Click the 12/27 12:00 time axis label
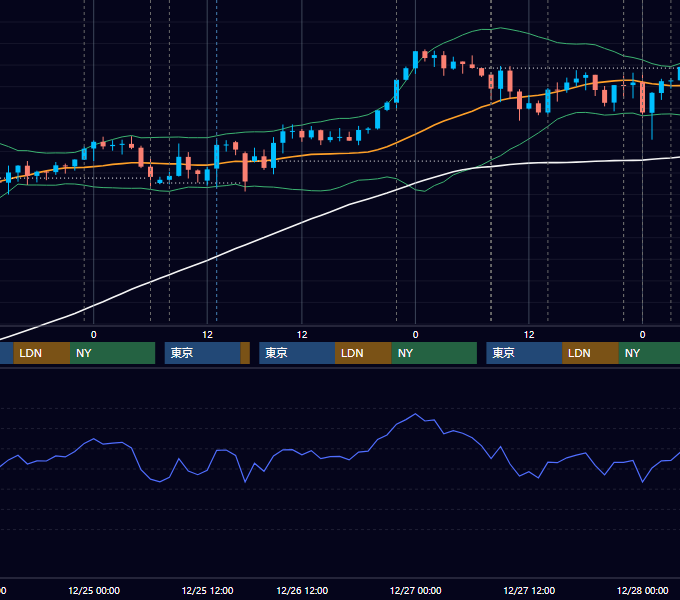The image size is (680, 600). (x=529, y=590)
